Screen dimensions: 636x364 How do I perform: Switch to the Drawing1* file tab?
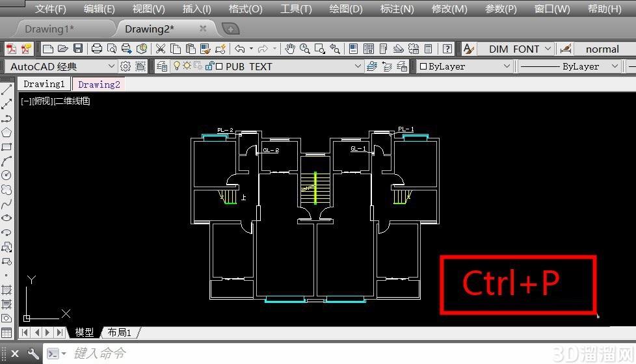point(49,29)
